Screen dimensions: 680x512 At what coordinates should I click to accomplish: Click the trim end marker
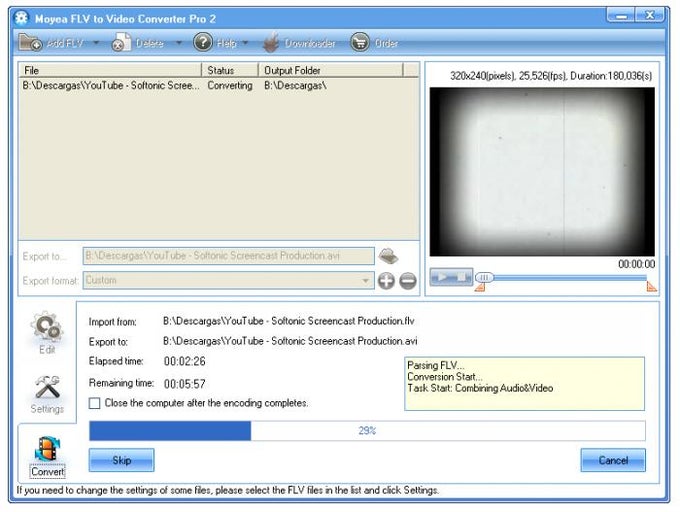(x=651, y=286)
